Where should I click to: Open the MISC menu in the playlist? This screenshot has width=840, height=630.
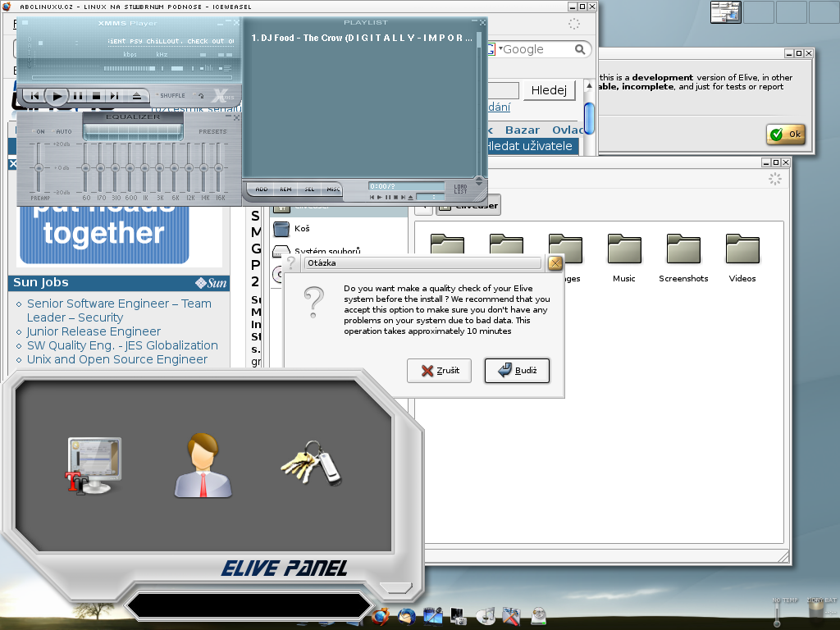click(x=333, y=189)
